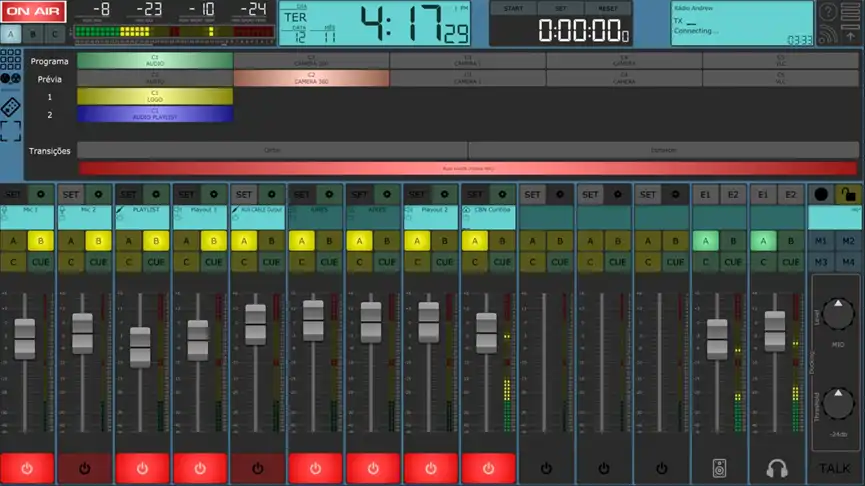The image size is (865, 486).
Task: Click the headphones monitor icon
Action: [777, 468]
